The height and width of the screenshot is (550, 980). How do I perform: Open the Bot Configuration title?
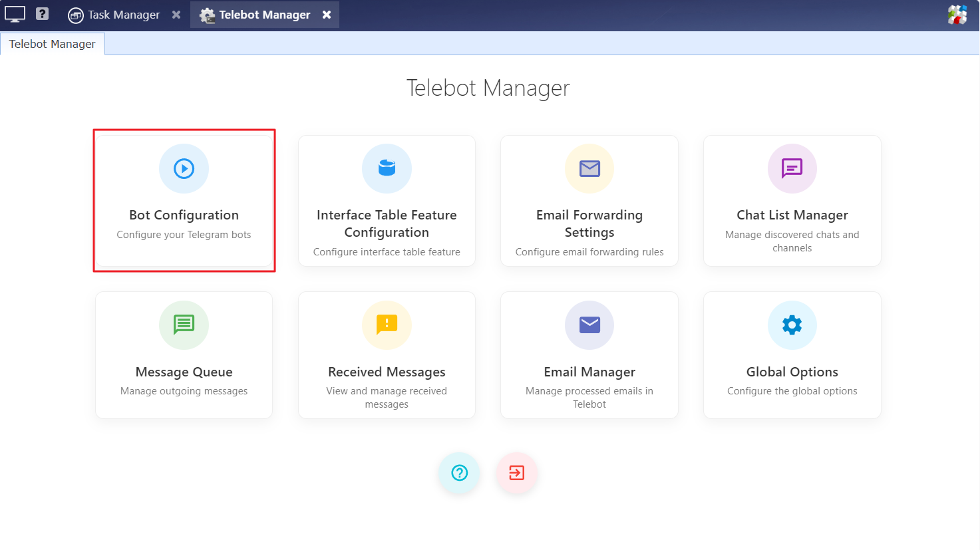(184, 215)
